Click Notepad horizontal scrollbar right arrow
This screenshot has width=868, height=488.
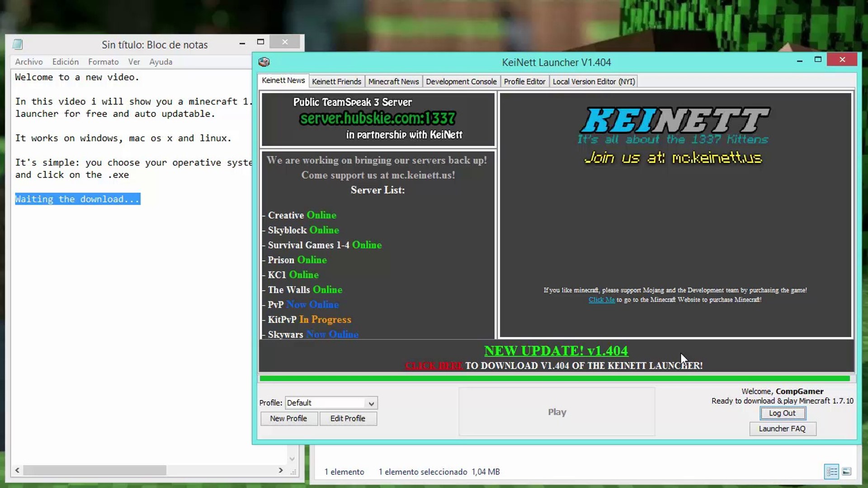(281, 470)
